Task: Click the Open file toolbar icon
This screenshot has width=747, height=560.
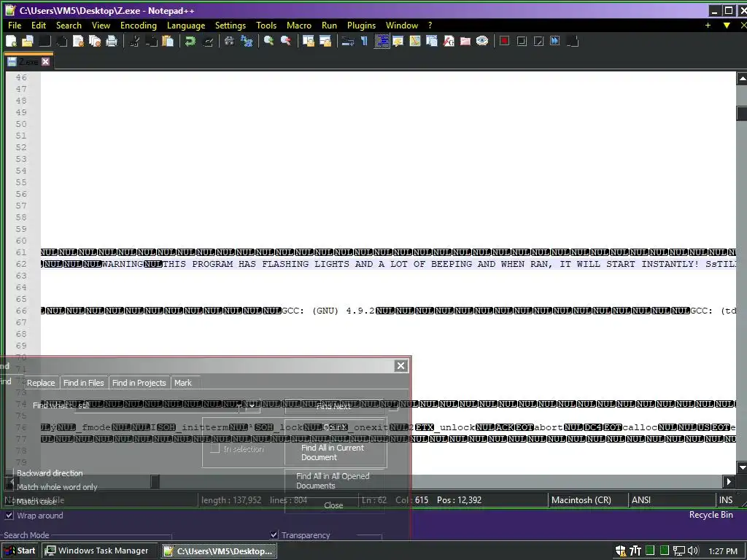Action: point(28,42)
